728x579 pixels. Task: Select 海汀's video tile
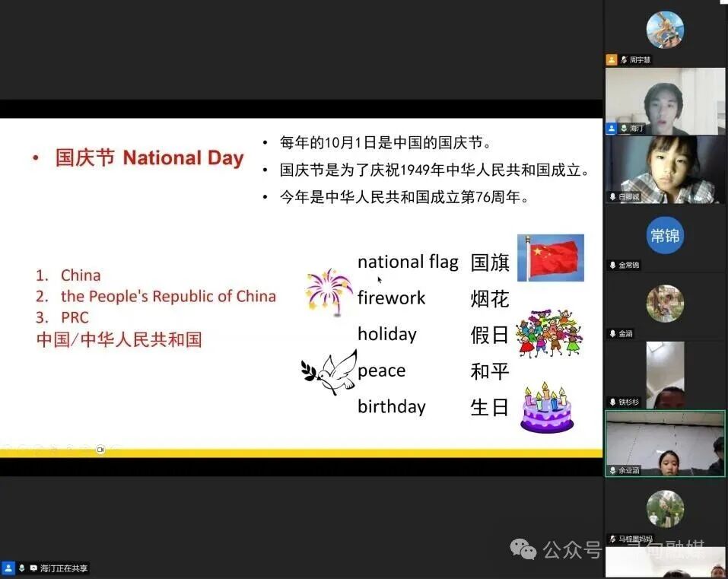(x=665, y=101)
